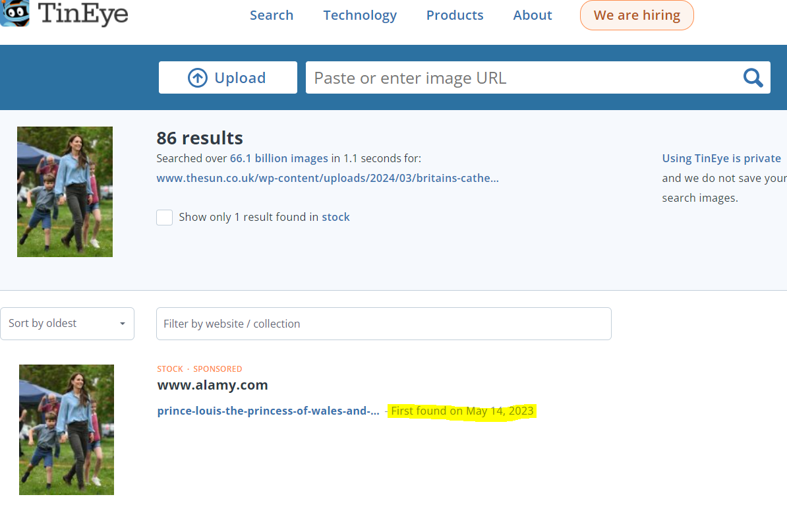Open the Sort by oldest dropdown
Viewport: 787px width, 532px height.
pyautogui.click(x=67, y=324)
